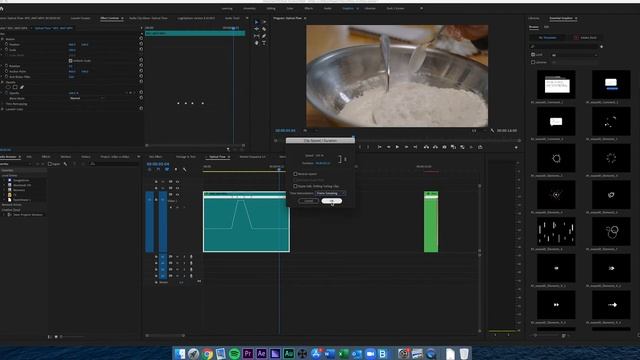Open the Time Interpolation Frame Sampling dropdown
The image size is (640, 360).
330,193
